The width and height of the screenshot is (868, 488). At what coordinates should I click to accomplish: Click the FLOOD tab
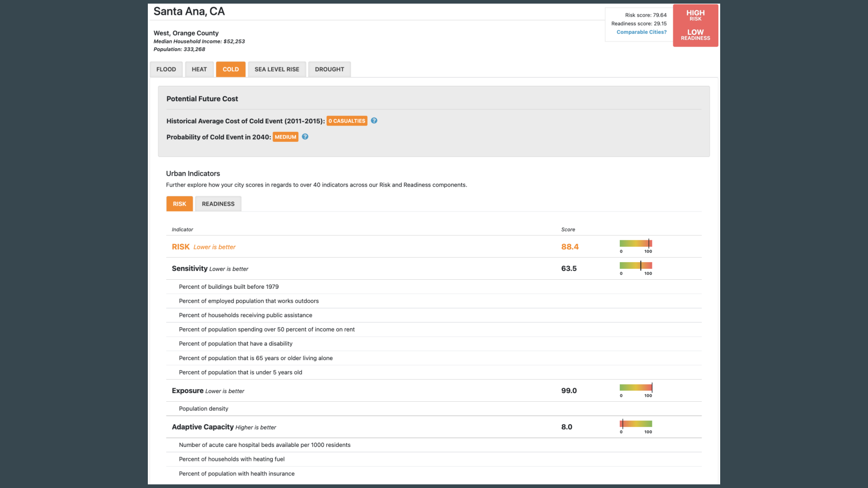pyautogui.click(x=166, y=69)
